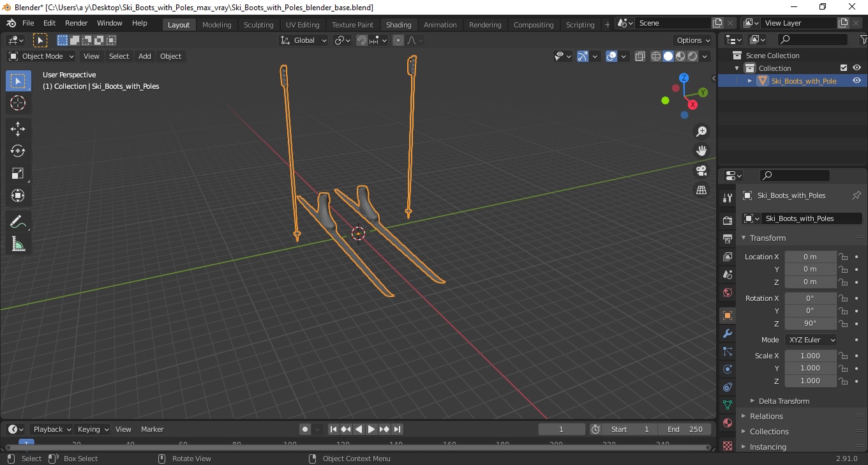Click the Rotation Z 90° field

811,323
